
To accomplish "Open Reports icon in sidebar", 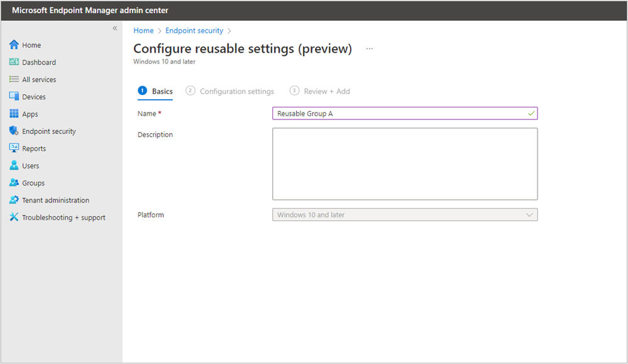I will click(x=14, y=148).
